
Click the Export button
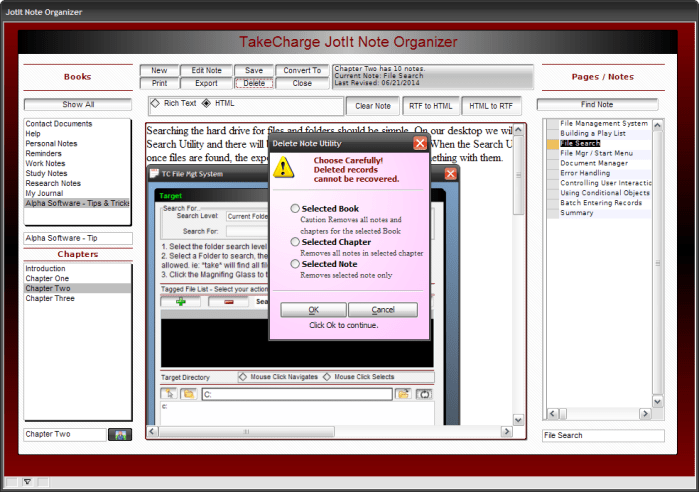click(206, 83)
